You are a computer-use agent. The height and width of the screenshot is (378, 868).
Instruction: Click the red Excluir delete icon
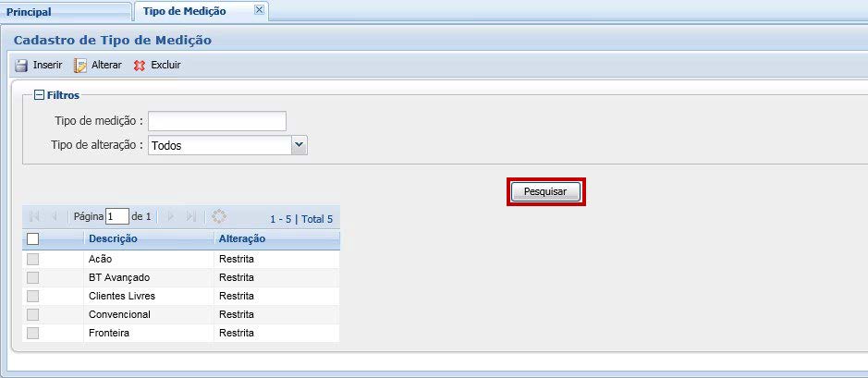140,66
